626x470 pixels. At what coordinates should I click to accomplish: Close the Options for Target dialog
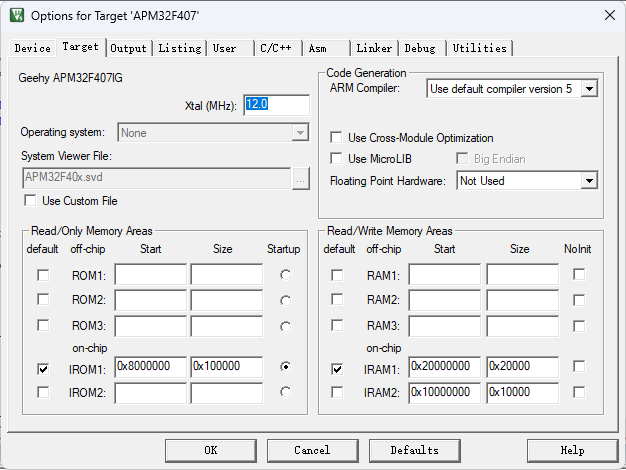tap(610, 16)
